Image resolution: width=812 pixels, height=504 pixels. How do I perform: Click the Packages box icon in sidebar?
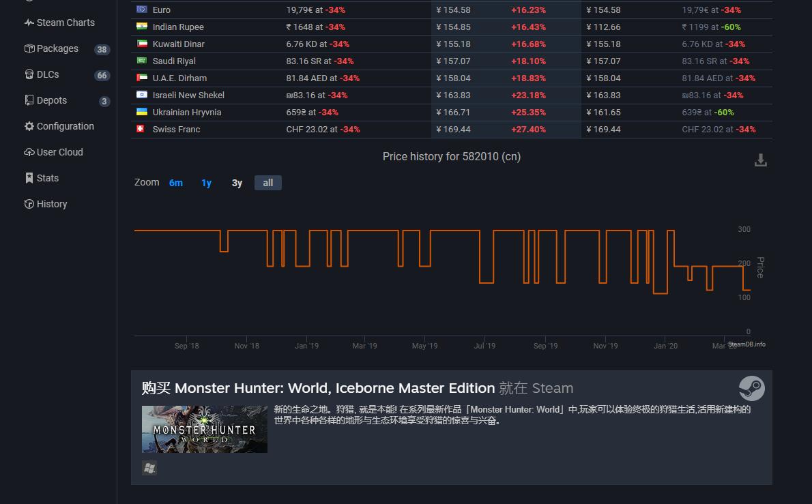29,48
